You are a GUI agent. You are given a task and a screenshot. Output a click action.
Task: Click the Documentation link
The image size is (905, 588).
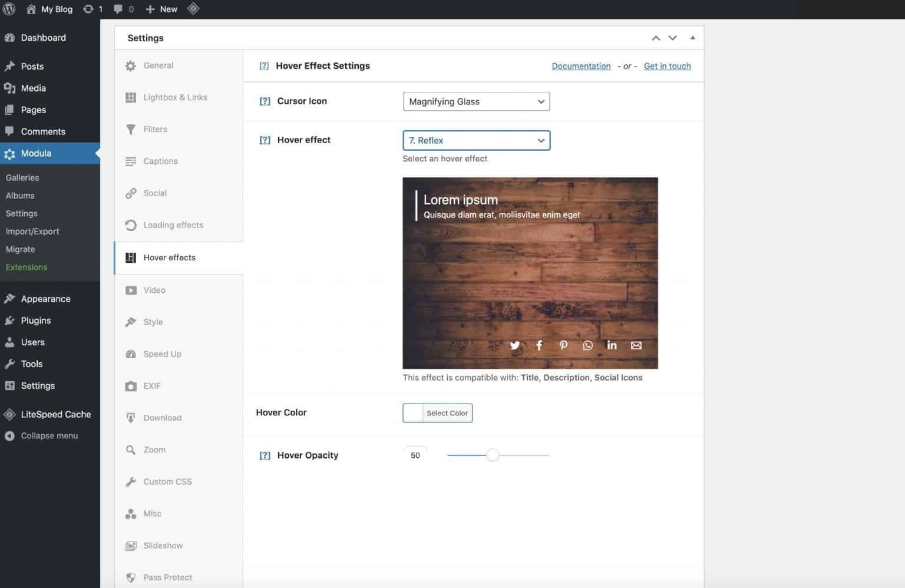tap(581, 66)
